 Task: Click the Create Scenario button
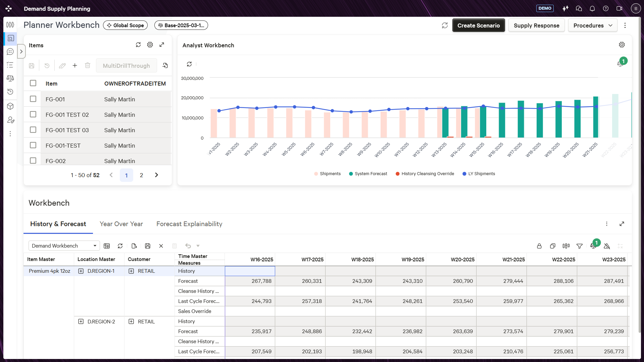pos(478,25)
